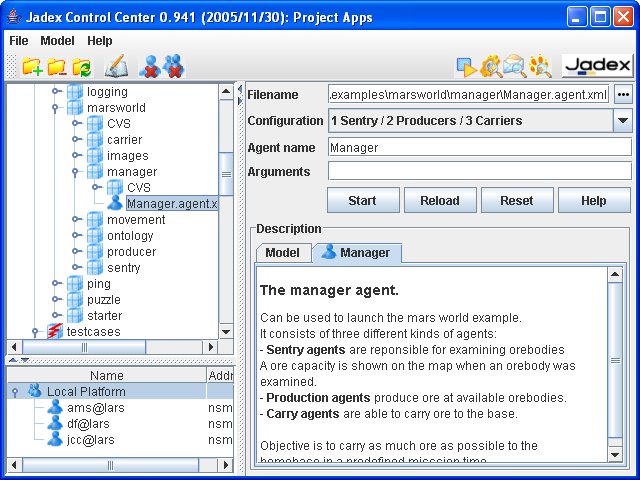Open the magnifier envelope plugin icon
This screenshot has height=480, width=640.
515,67
